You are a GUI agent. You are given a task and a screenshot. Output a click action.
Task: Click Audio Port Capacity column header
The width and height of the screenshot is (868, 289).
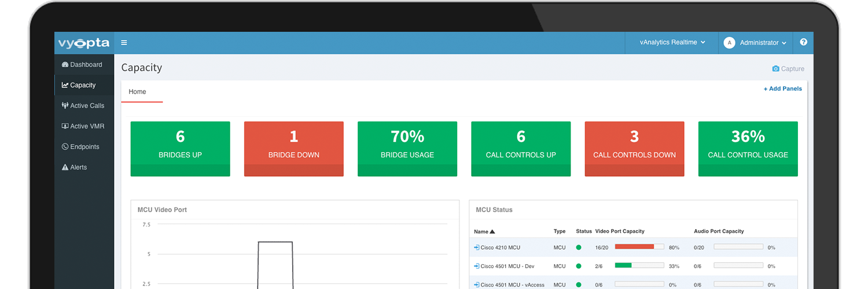click(x=719, y=231)
